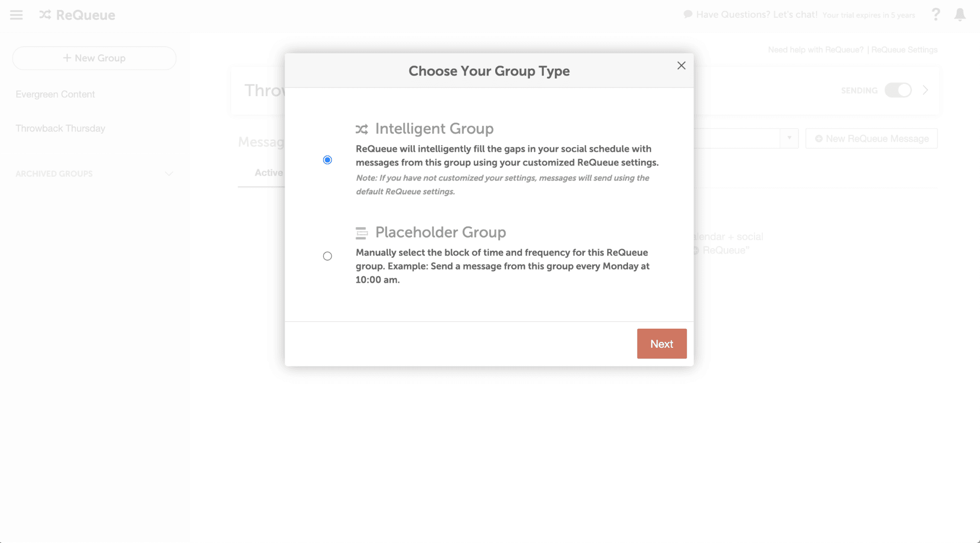Click the Intelligent Group shuffle icon
Screen dimensions: 980x543
tap(362, 129)
